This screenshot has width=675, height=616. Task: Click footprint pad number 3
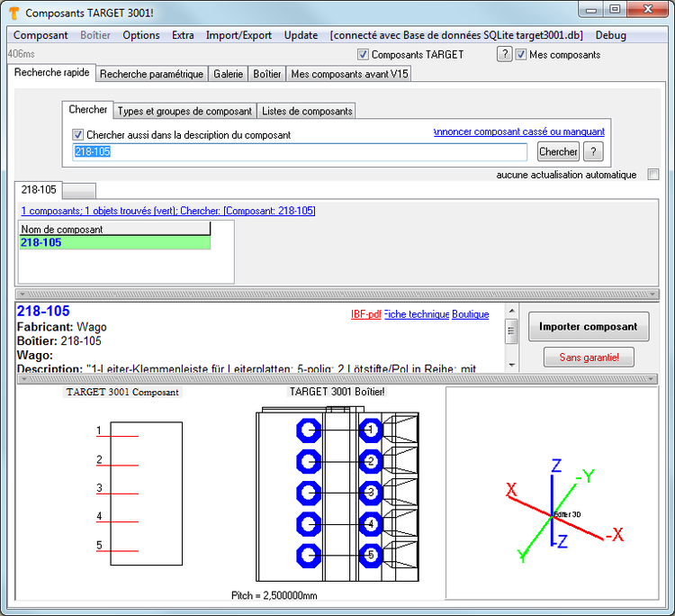pyautogui.click(x=371, y=493)
